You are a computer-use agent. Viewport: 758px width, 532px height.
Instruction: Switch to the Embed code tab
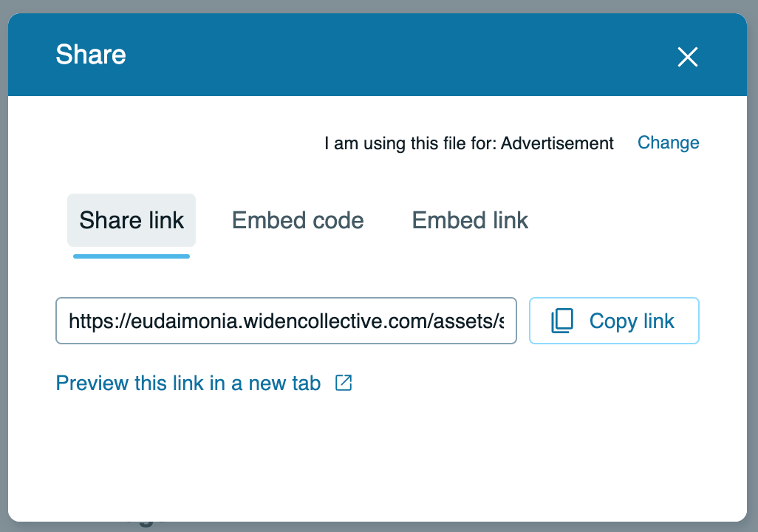298,220
